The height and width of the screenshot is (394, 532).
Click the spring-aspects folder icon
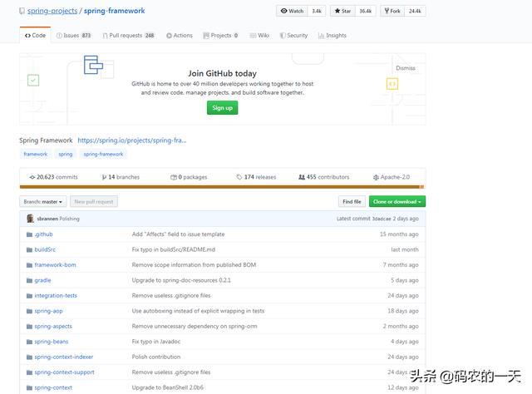click(x=30, y=327)
